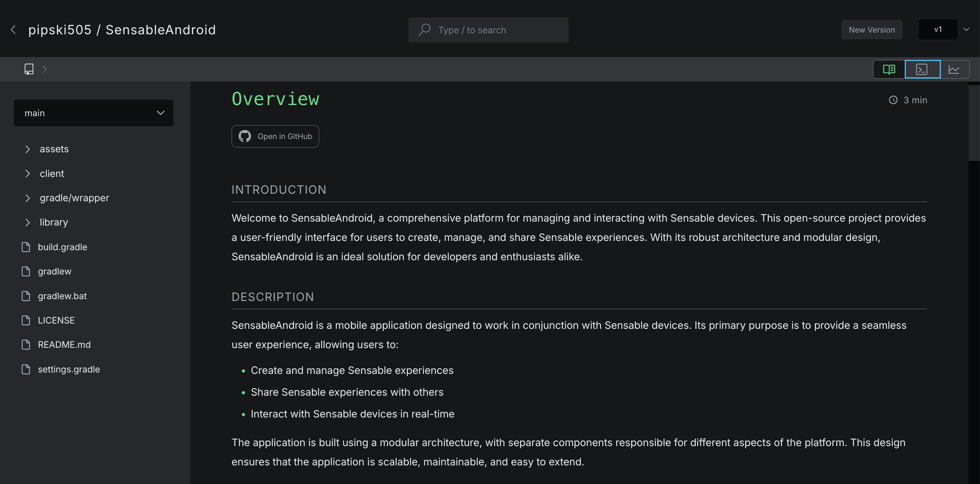Screen dimensions: 980x484
Task: Select the analytics/graph view icon
Action: [954, 69]
